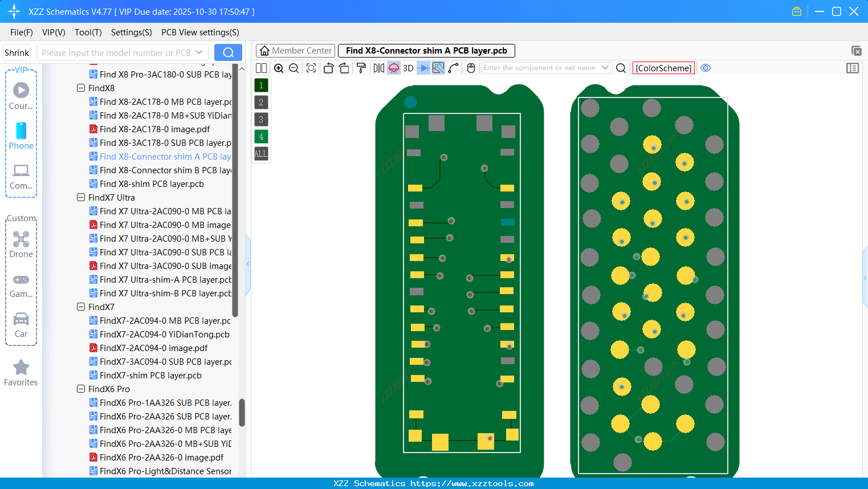Rotate the PCB view counterclockwise
868x489 pixels.
[328, 68]
